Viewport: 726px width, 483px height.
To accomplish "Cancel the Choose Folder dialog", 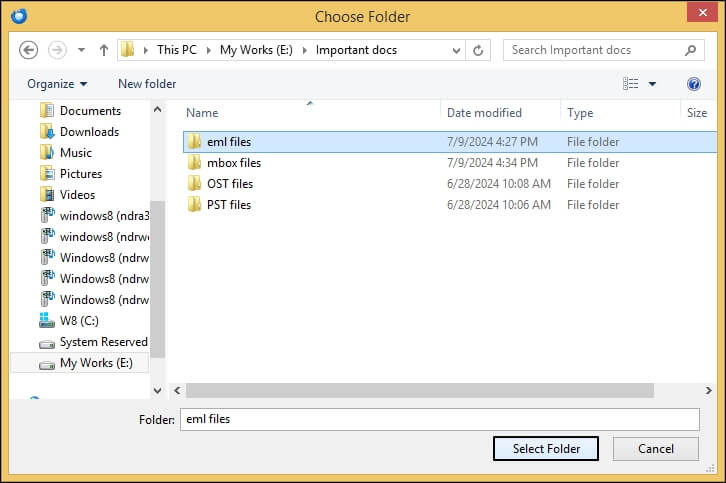I will coord(656,449).
